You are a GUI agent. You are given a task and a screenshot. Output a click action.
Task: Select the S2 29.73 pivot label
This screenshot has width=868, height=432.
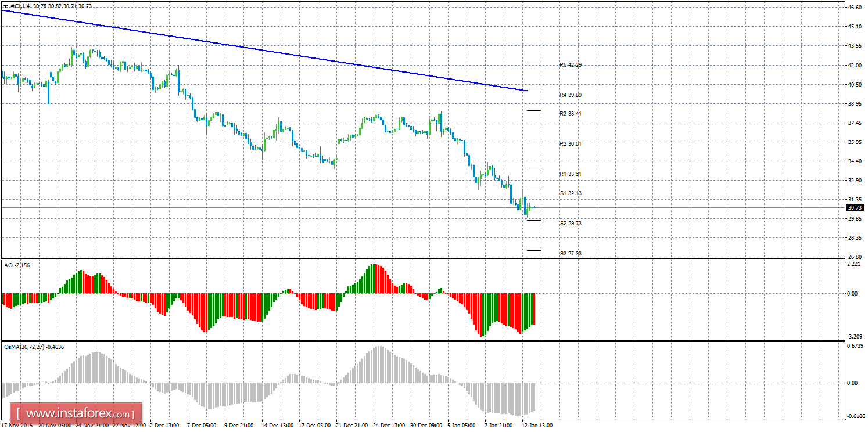click(x=571, y=223)
